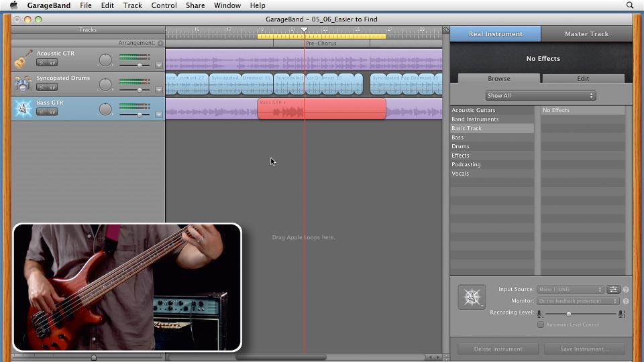Click the help icon next to Input Source
Viewport: 644px width, 362px height.
click(x=626, y=290)
